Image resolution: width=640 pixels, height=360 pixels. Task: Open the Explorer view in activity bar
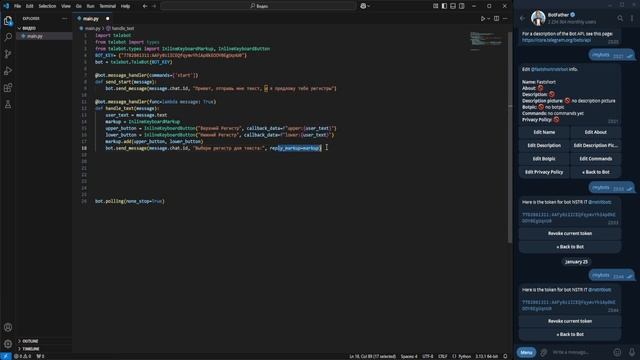pyautogui.click(x=8, y=20)
